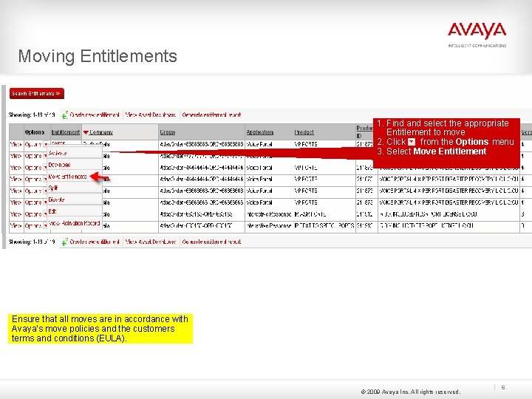Click the AtlasOrder ORD-6565665 group cell
532x399 pixels.
coord(201,202)
